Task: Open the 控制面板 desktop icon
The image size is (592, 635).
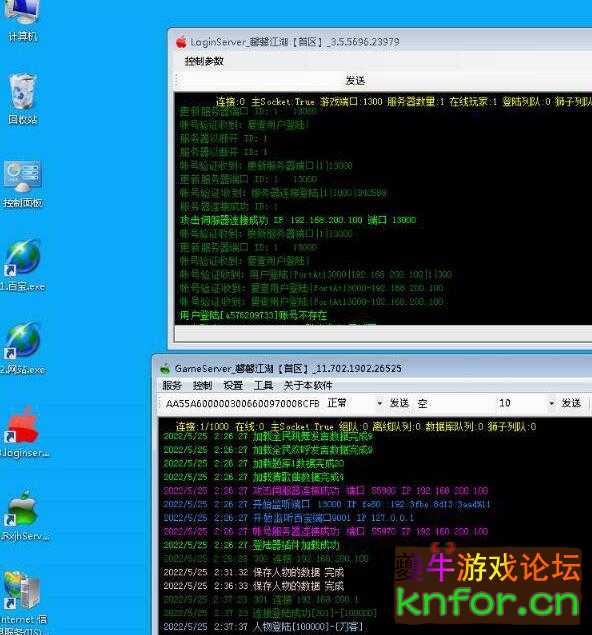Action: (x=23, y=184)
